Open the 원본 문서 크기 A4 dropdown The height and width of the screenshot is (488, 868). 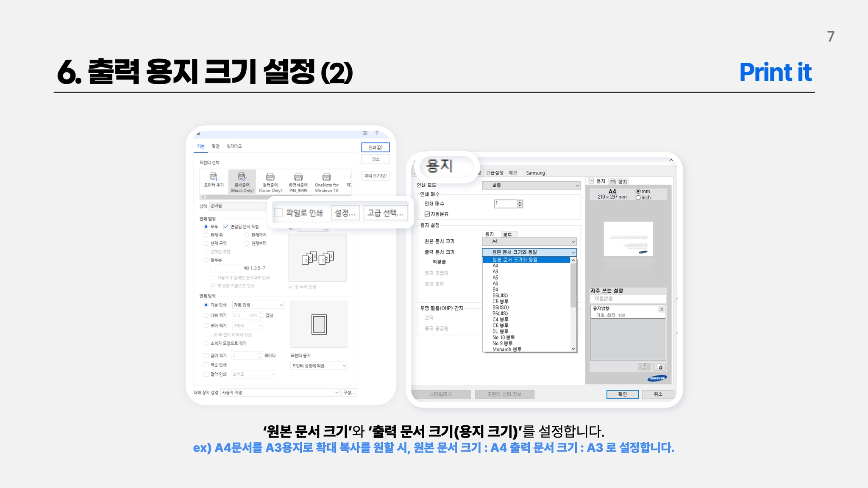click(x=529, y=241)
